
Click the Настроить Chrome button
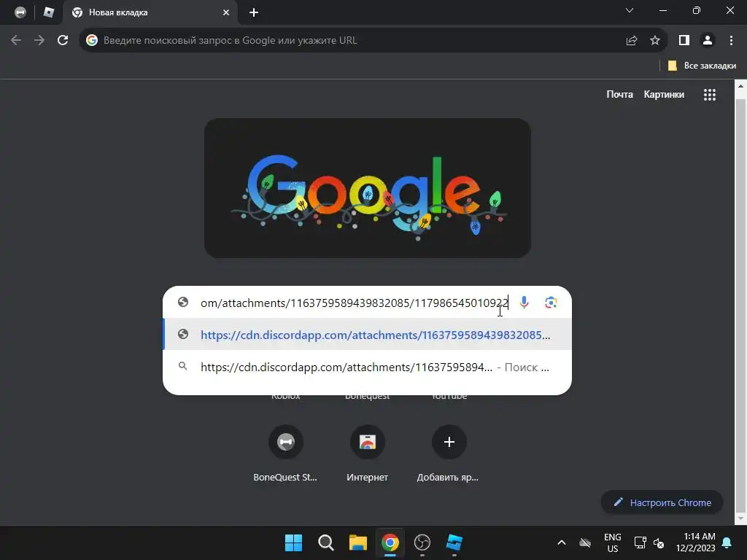point(662,502)
